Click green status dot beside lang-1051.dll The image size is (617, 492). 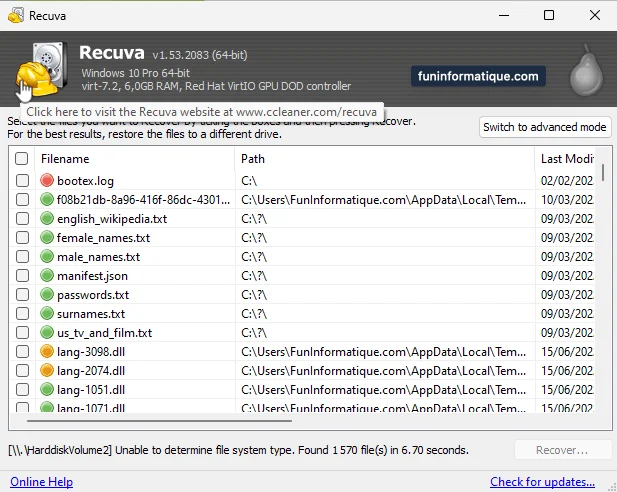pos(47,390)
